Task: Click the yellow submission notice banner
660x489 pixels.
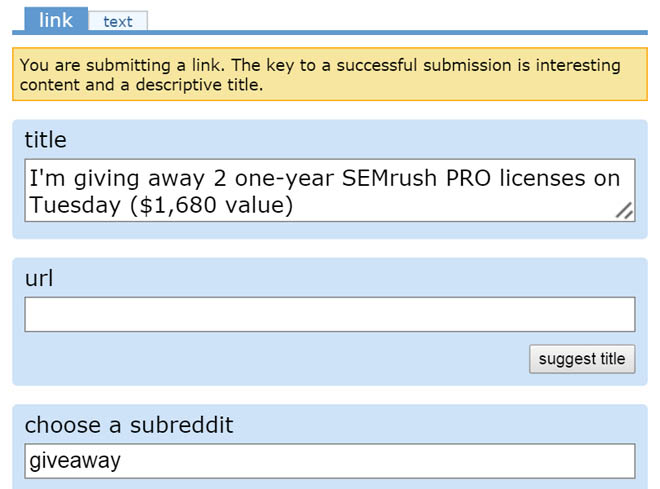Action: [329, 75]
